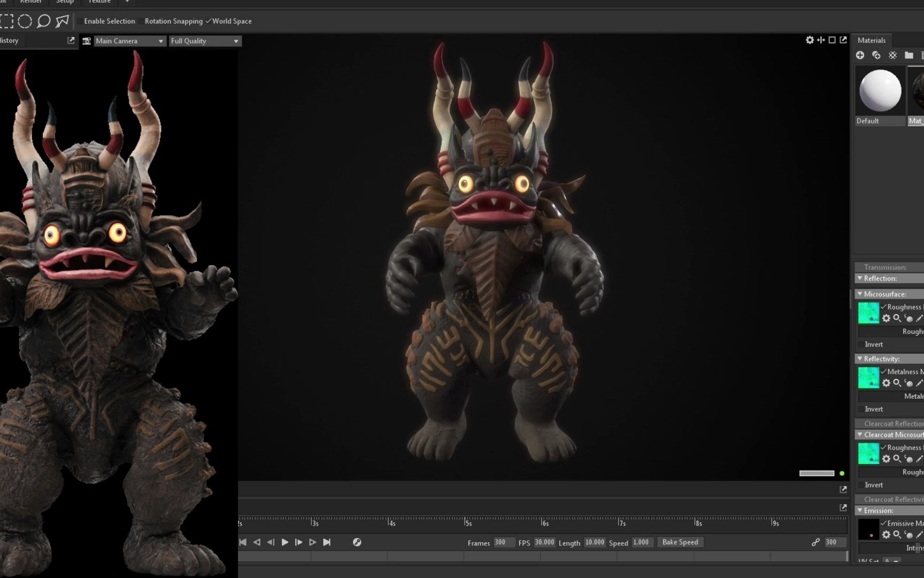Select the circular marquee selection tool

click(x=25, y=21)
